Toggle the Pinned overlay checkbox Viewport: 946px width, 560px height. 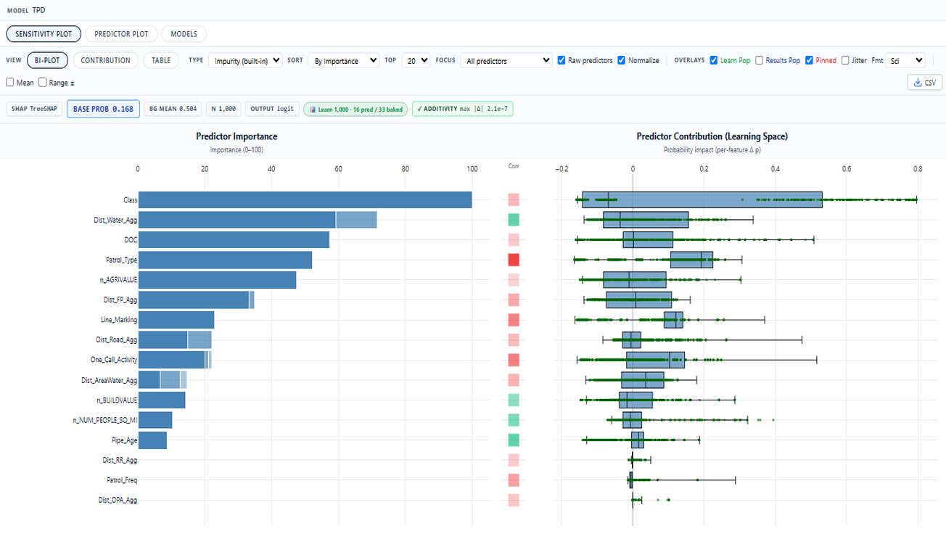point(810,60)
